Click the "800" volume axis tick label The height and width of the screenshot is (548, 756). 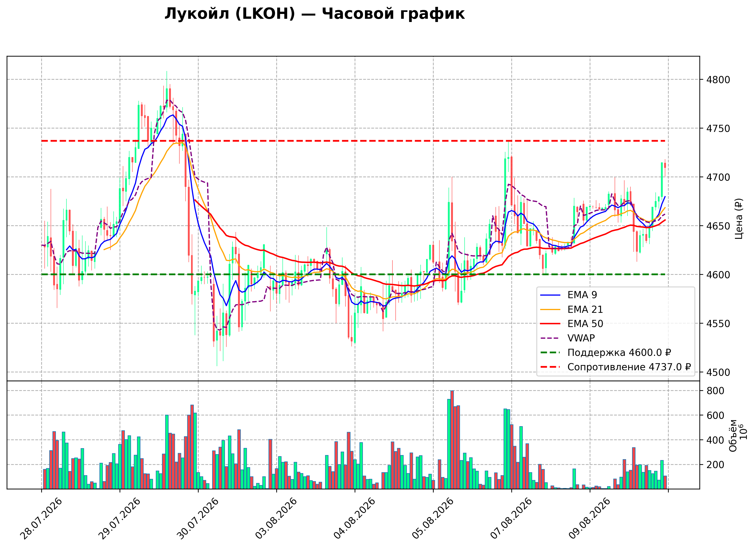[715, 391]
